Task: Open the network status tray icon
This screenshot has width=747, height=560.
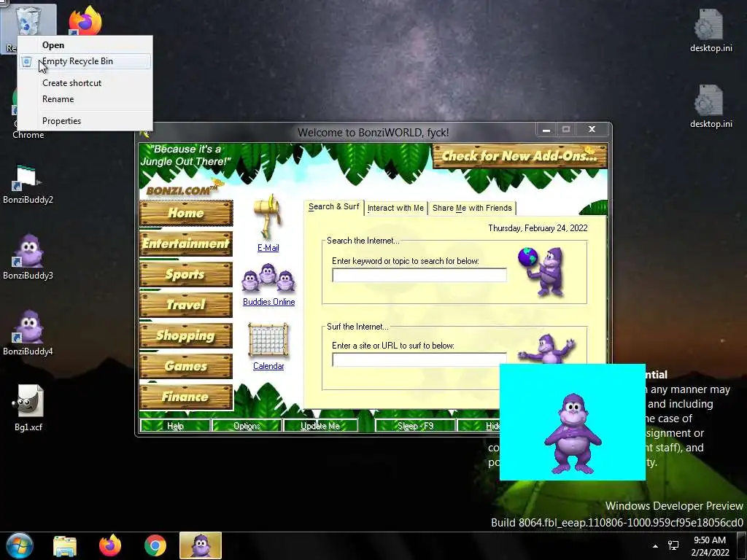Action: point(673,545)
